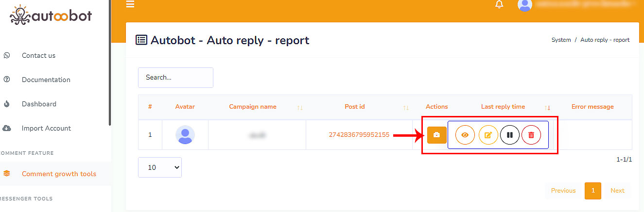The height and width of the screenshot is (212, 644).
Task: Click the Next pagination button
Action: pyautogui.click(x=617, y=191)
